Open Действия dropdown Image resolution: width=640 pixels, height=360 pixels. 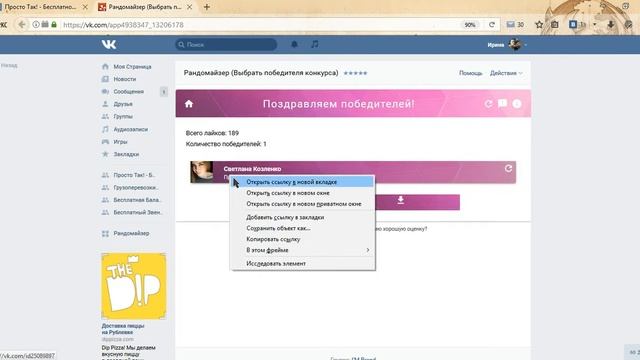[x=506, y=73]
